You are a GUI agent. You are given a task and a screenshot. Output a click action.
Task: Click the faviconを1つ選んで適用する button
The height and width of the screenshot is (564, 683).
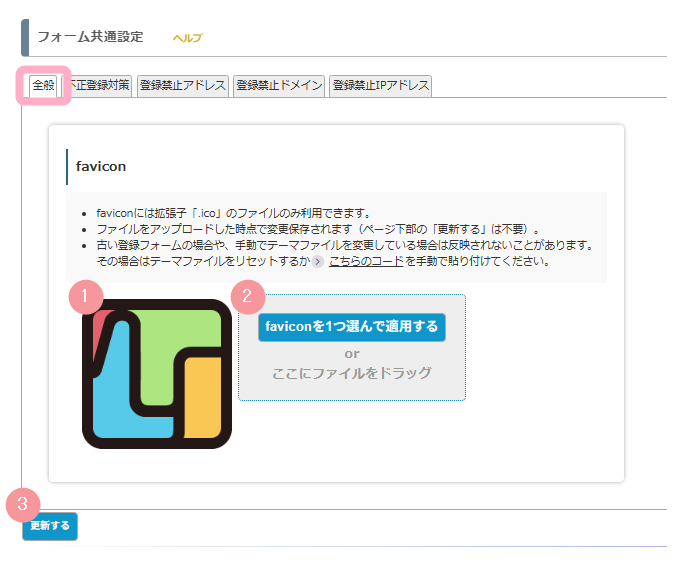pyautogui.click(x=352, y=327)
